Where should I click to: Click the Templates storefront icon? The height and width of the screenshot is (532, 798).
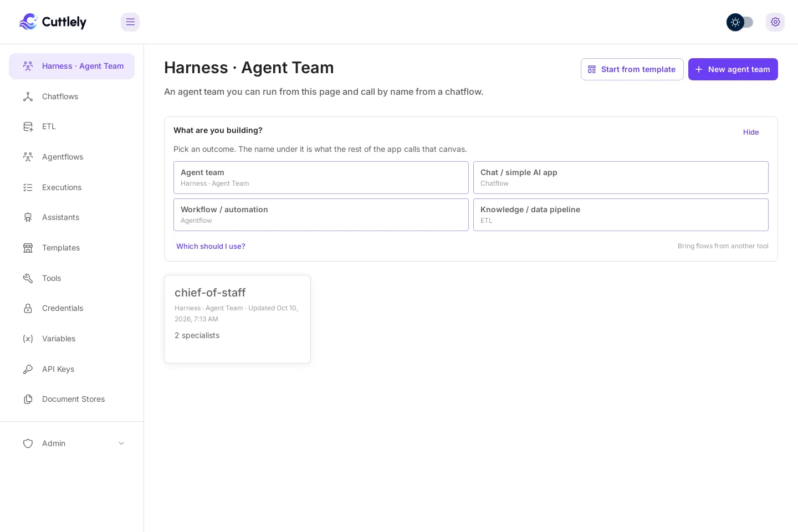pos(28,248)
